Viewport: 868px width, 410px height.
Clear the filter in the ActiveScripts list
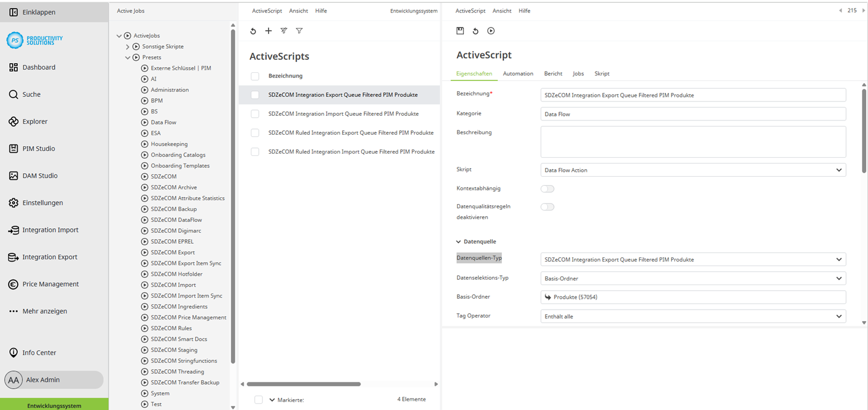coord(284,31)
